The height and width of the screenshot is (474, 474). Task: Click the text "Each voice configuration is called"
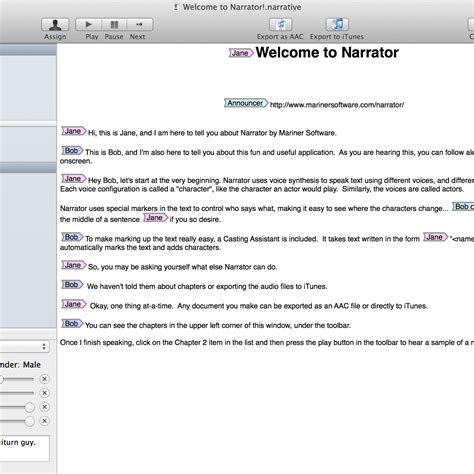pos(262,189)
